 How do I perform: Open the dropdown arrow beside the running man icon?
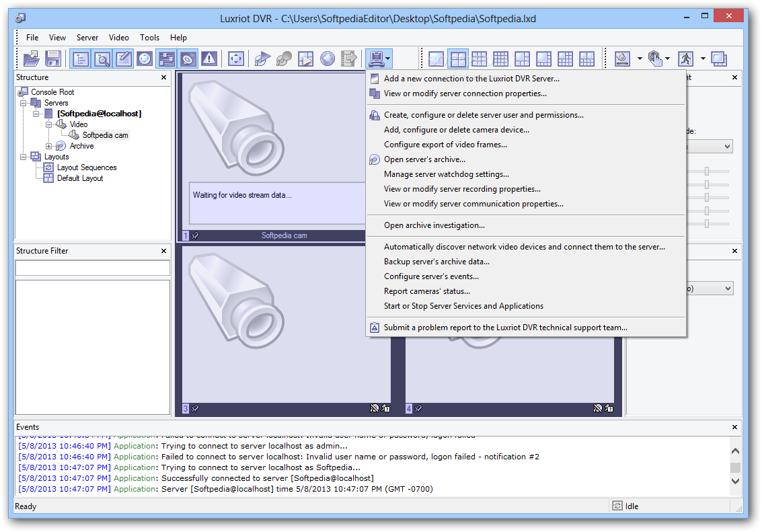703,59
